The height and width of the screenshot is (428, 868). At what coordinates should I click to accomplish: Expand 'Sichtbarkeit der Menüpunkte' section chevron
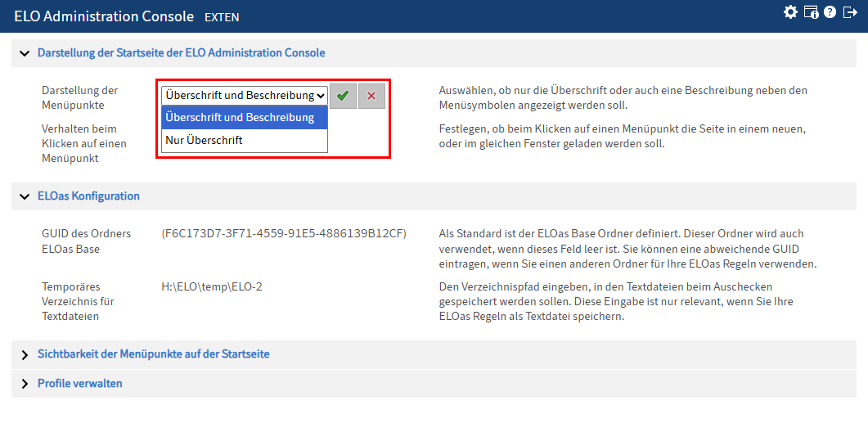(25, 355)
